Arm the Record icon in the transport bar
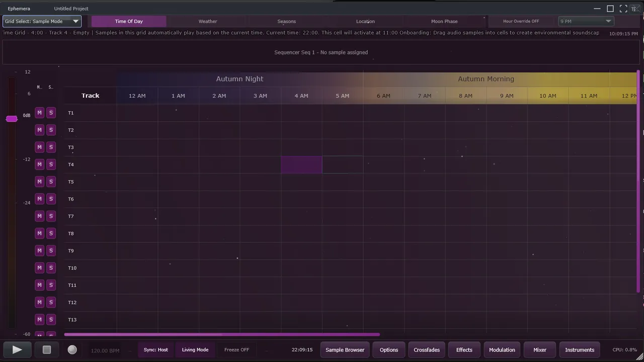This screenshot has height=362, width=644. point(72,349)
